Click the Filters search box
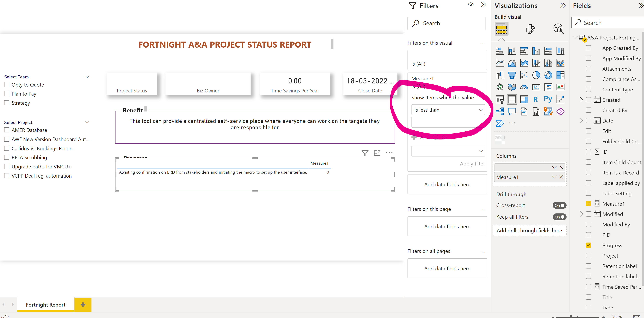Viewport: 644px width, 318px height. click(446, 24)
